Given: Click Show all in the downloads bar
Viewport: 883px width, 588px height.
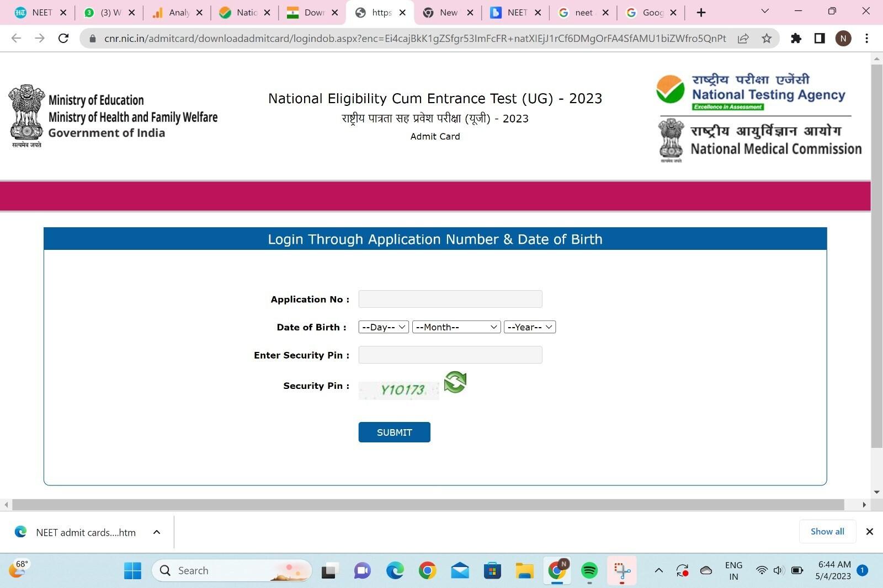Looking at the screenshot, I should 827,531.
